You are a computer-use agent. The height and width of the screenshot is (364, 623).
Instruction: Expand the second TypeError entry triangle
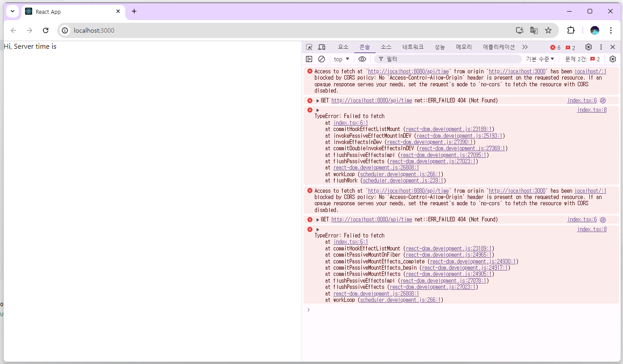pyautogui.click(x=318, y=229)
